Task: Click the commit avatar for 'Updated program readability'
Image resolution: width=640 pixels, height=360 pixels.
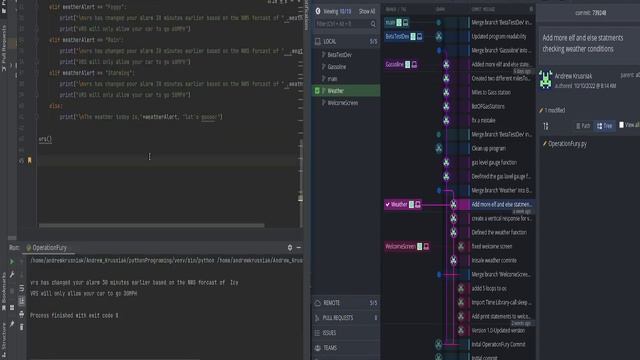Action: coord(439,36)
